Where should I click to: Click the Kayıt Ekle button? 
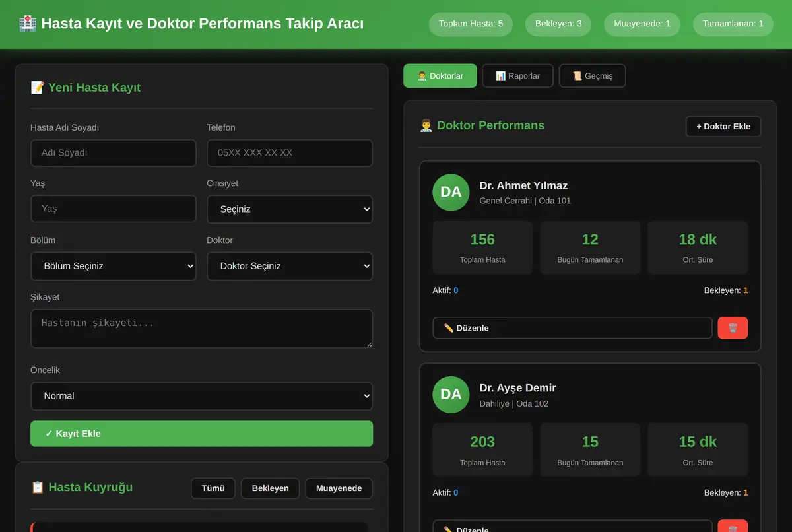point(201,434)
